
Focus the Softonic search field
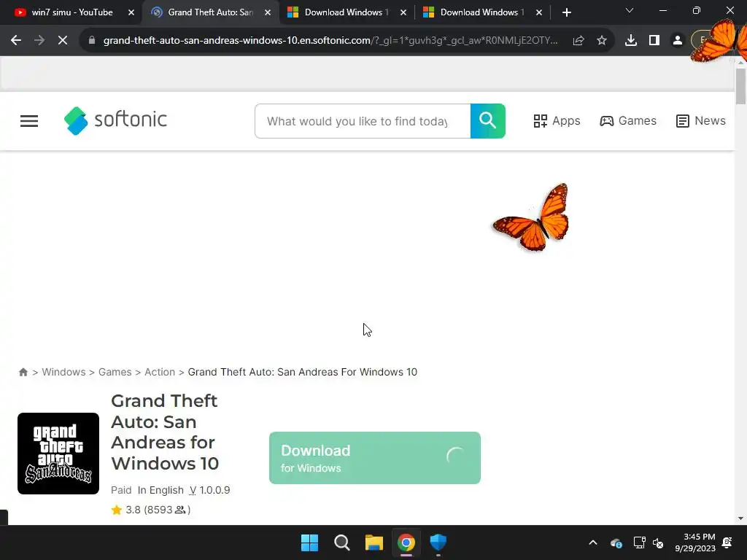click(x=363, y=121)
